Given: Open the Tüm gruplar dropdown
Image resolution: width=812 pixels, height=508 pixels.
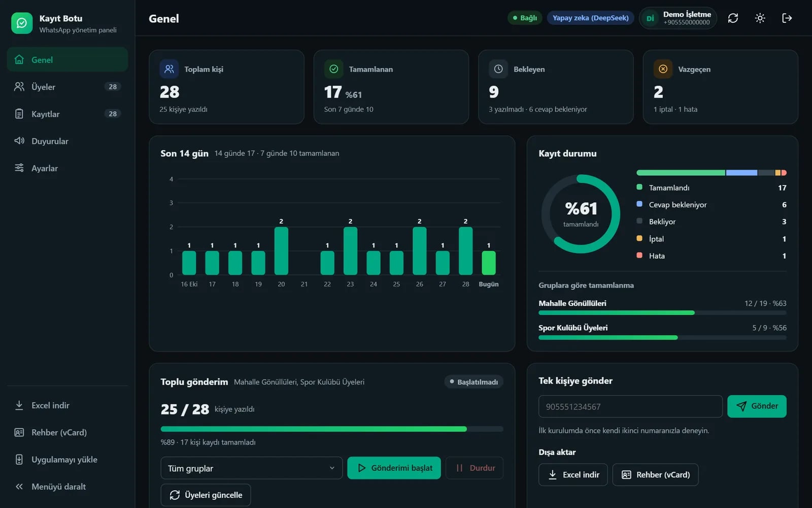Looking at the screenshot, I should (252, 468).
